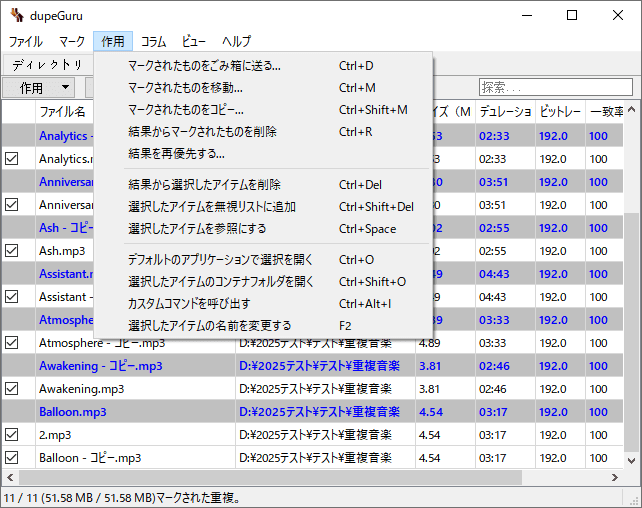Click 選択したアイテムの名前を変更する
Image resolution: width=642 pixels, height=508 pixels.
[x=210, y=326]
